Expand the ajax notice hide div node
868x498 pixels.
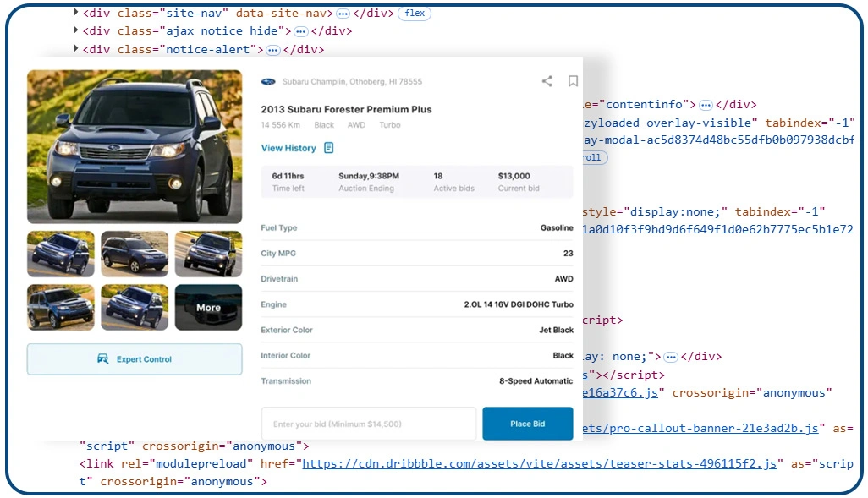(76, 30)
